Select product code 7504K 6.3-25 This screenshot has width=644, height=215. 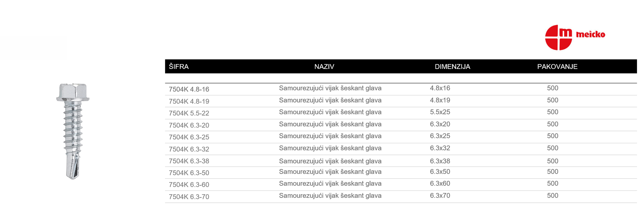tap(189, 137)
